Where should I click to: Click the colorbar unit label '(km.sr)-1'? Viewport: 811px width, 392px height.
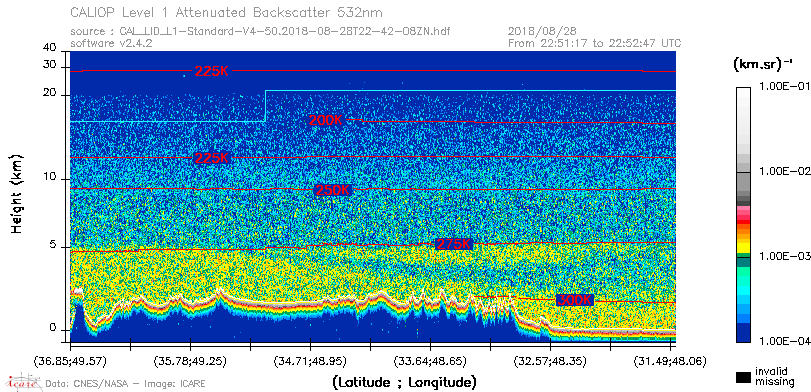tap(763, 64)
